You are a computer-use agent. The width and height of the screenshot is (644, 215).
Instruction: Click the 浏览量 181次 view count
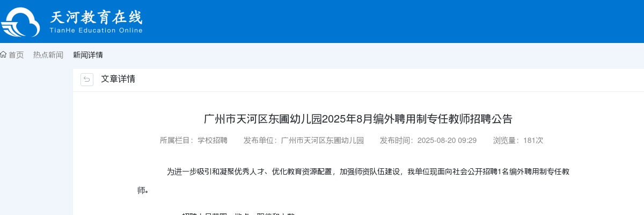coord(518,140)
